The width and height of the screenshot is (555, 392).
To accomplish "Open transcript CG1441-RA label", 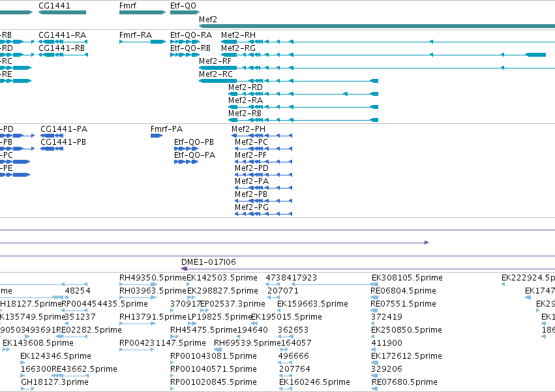I will coord(63,35).
